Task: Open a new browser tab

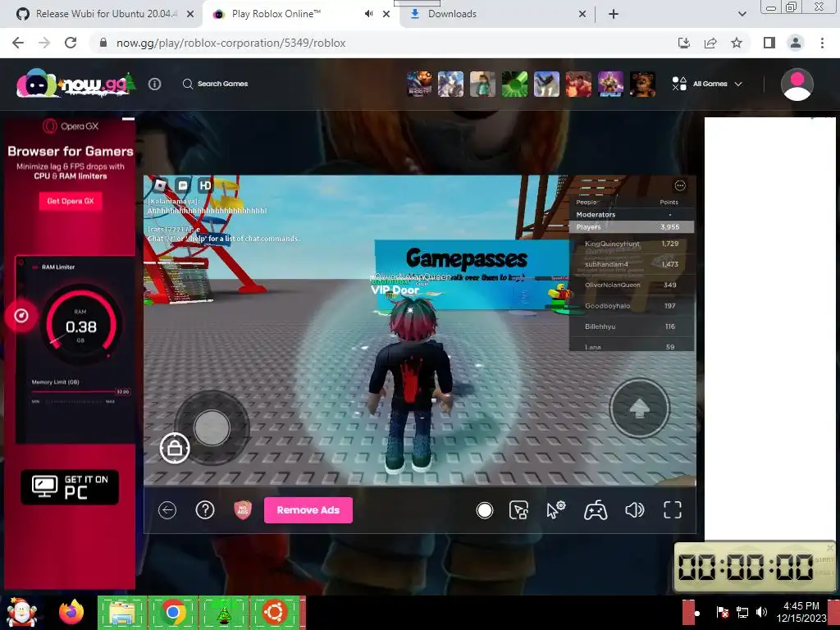Action: pyautogui.click(x=614, y=14)
